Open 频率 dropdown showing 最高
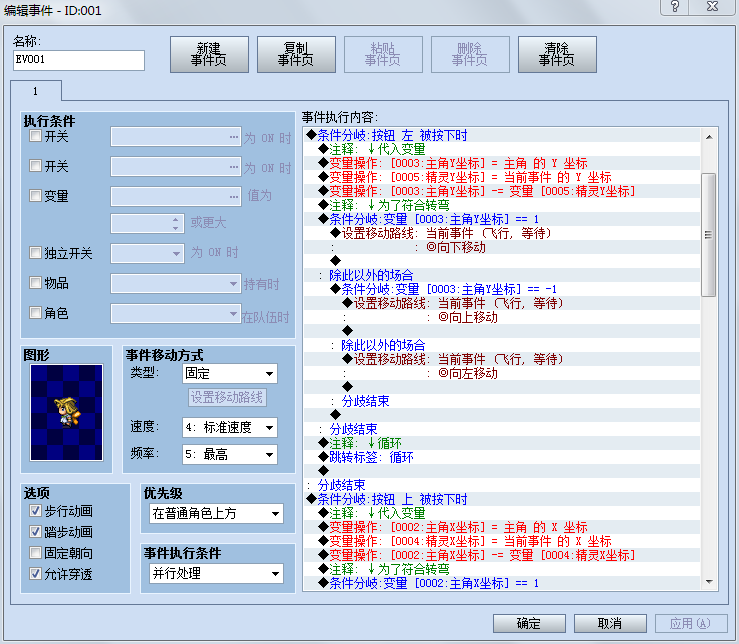Image resolution: width=739 pixels, height=644 pixels. (230, 454)
